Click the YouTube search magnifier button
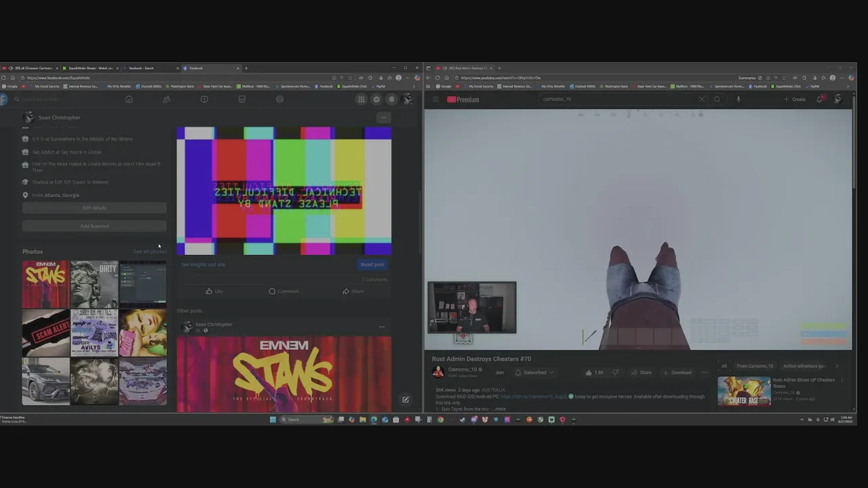 [x=717, y=100]
